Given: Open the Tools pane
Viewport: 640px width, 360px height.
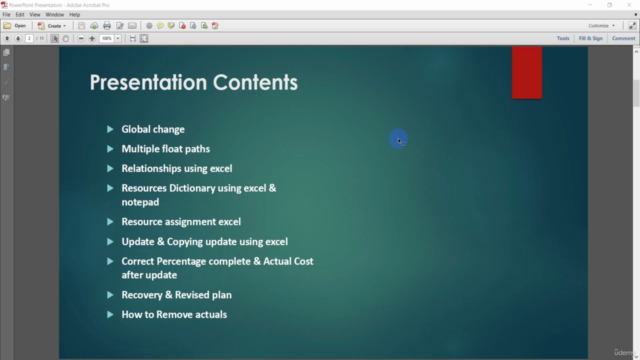Looking at the screenshot, I should [x=563, y=38].
